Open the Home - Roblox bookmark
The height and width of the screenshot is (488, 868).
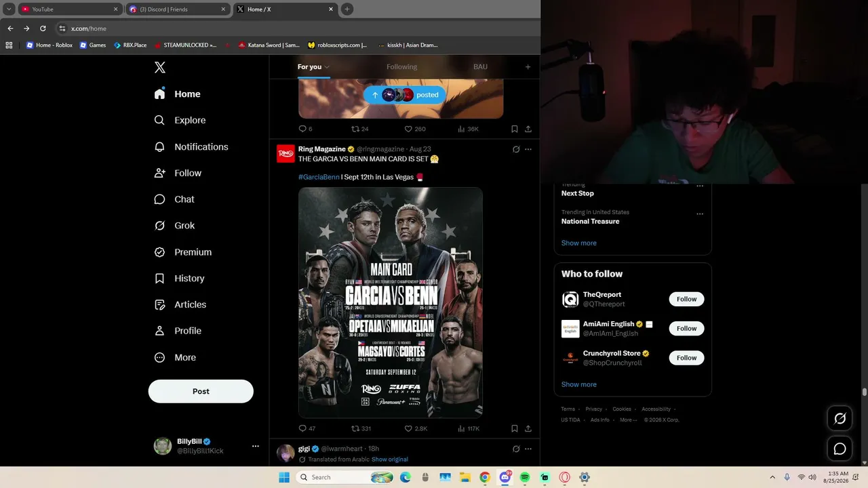pyautogui.click(x=50, y=45)
